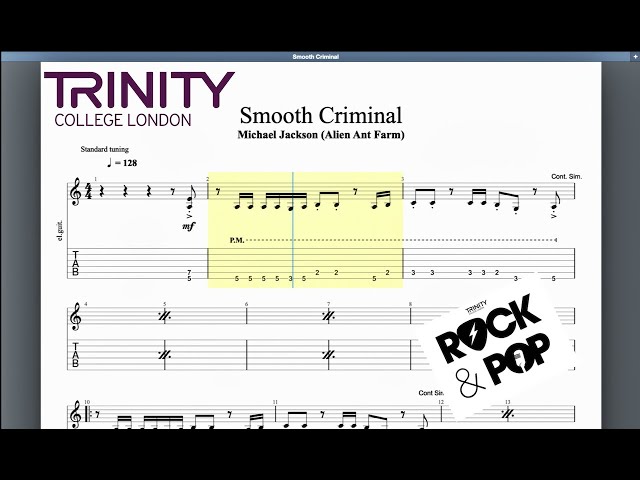Click the tempo marking 128
Screen dimensions: 640x480
point(122,163)
